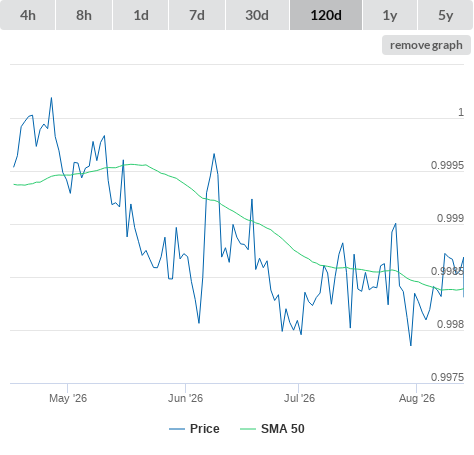Click the Jun '26 axis label
The width and height of the screenshot is (474, 455).
(185, 398)
